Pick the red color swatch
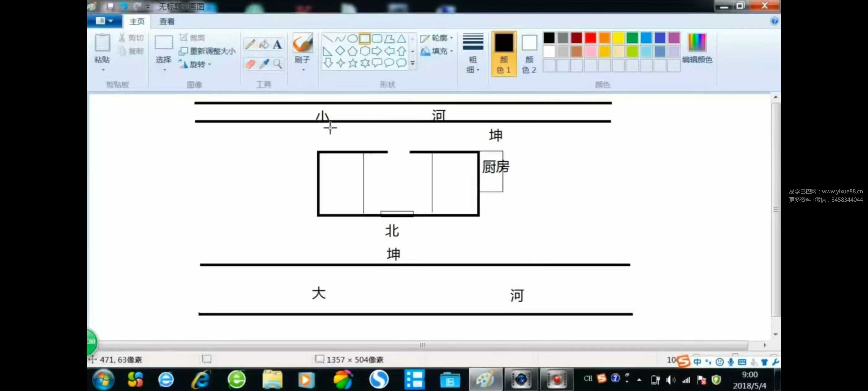This screenshot has width=868, height=391. point(590,38)
